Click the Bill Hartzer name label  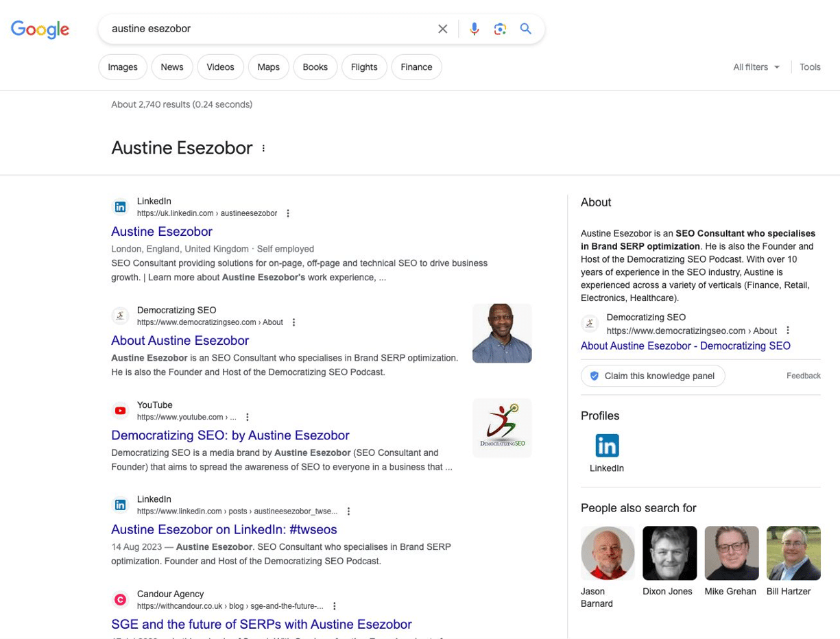[x=789, y=591]
